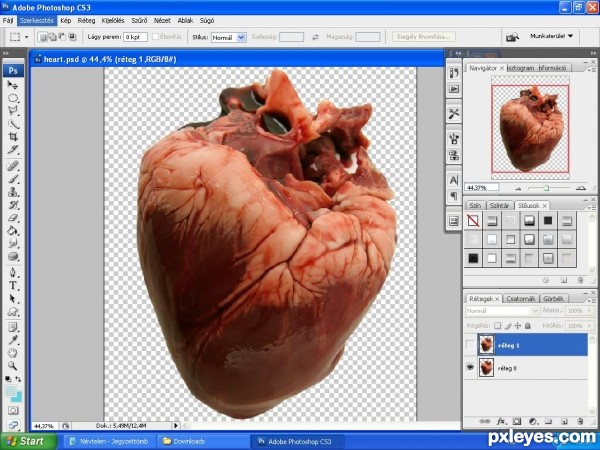
Task: Open the Szerkesztés menu
Action: (37, 20)
